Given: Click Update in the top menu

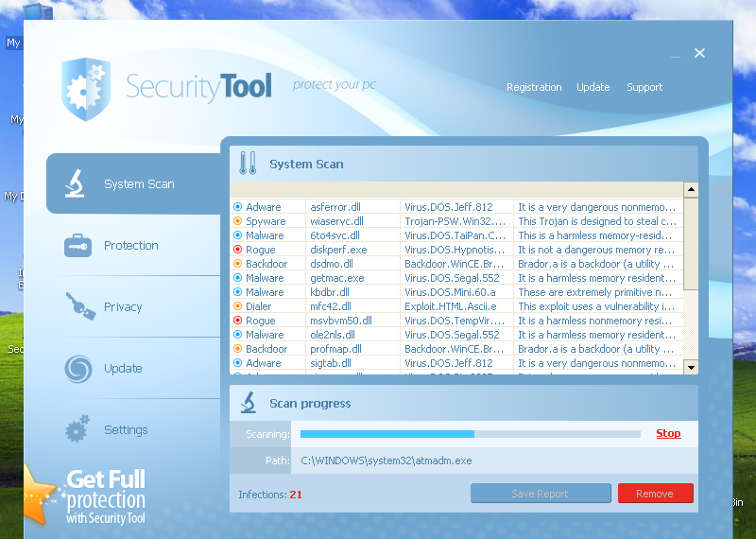Looking at the screenshot, I should (x=593, y=87).
